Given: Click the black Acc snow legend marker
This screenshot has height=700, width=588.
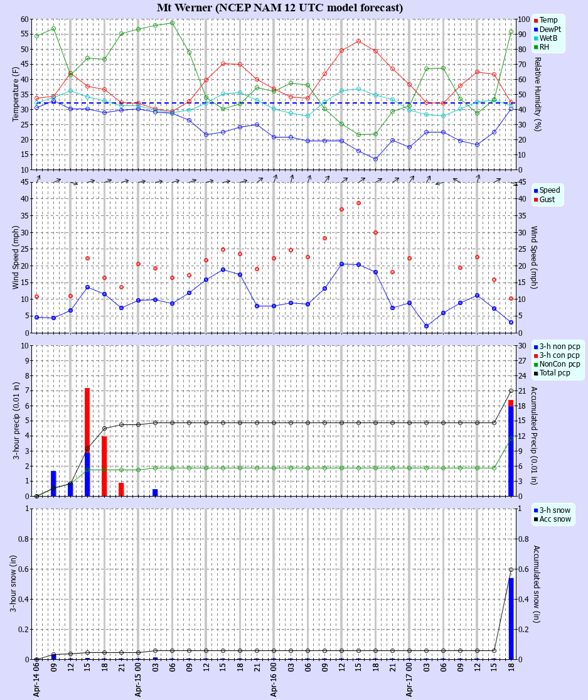Looking at the screenshot, I should (x=535, y=518).
